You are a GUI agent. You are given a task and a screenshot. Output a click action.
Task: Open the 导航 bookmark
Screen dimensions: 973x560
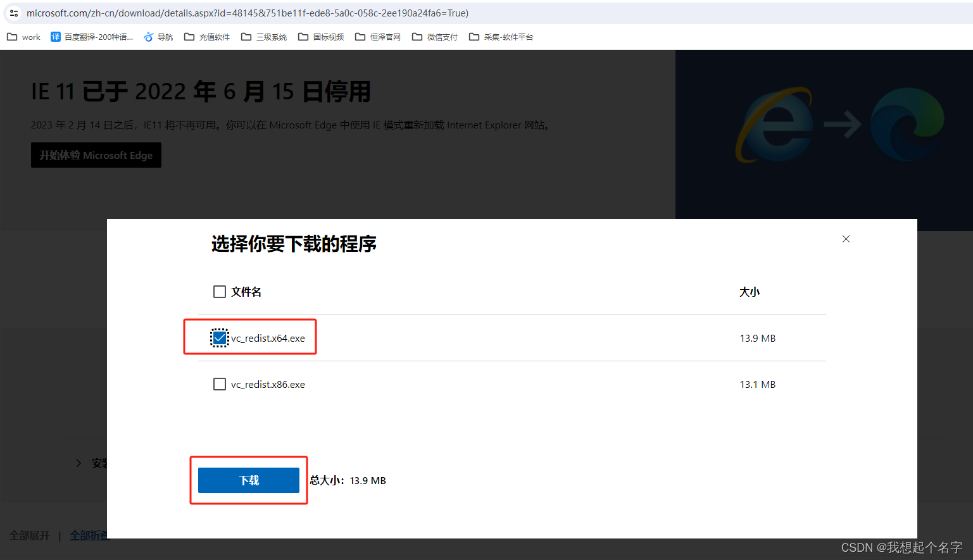(158, 37)
